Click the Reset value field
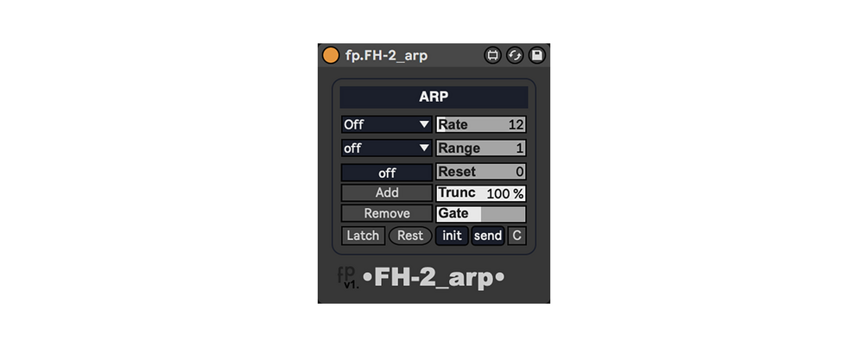 pos(481,172)
